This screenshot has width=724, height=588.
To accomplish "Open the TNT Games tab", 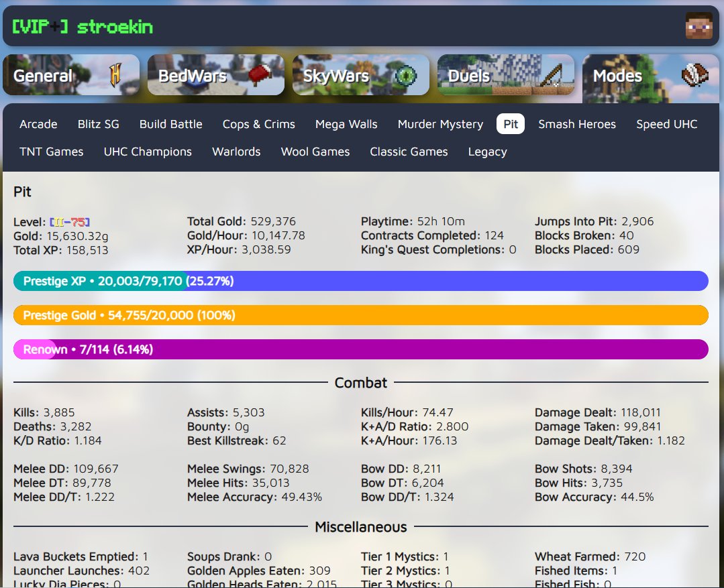I will [x=51, y=152].
